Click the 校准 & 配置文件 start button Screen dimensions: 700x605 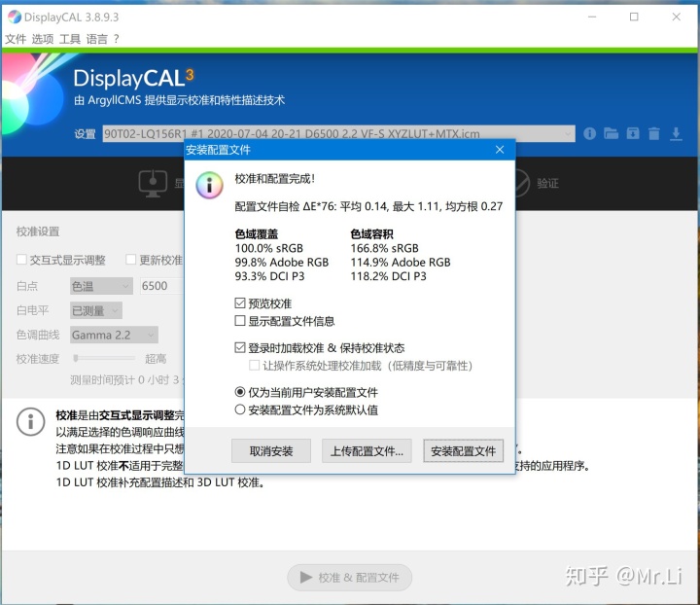pyautogui.click(x=350, y=578)
